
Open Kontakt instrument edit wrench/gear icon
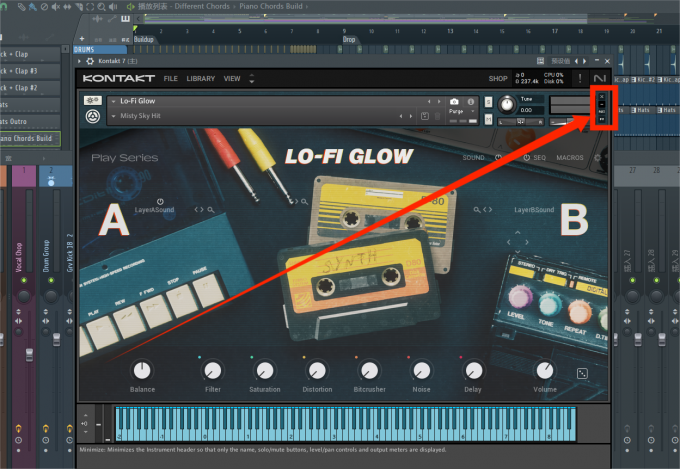(x=92, y=101)
